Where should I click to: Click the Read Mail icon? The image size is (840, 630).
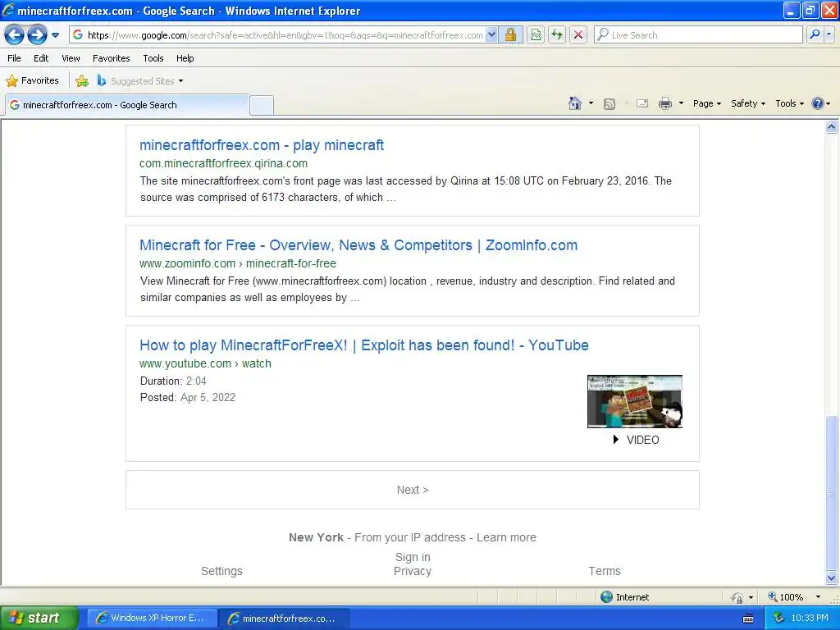click(641, 104)
